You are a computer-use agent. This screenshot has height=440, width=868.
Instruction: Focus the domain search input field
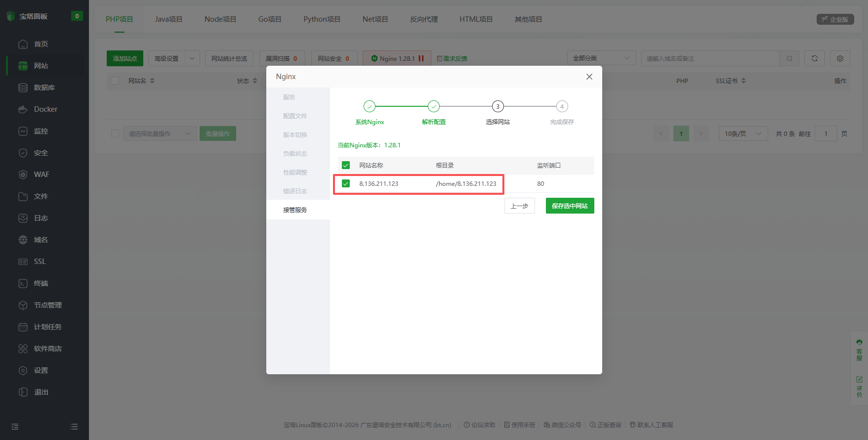coord(709,58)
